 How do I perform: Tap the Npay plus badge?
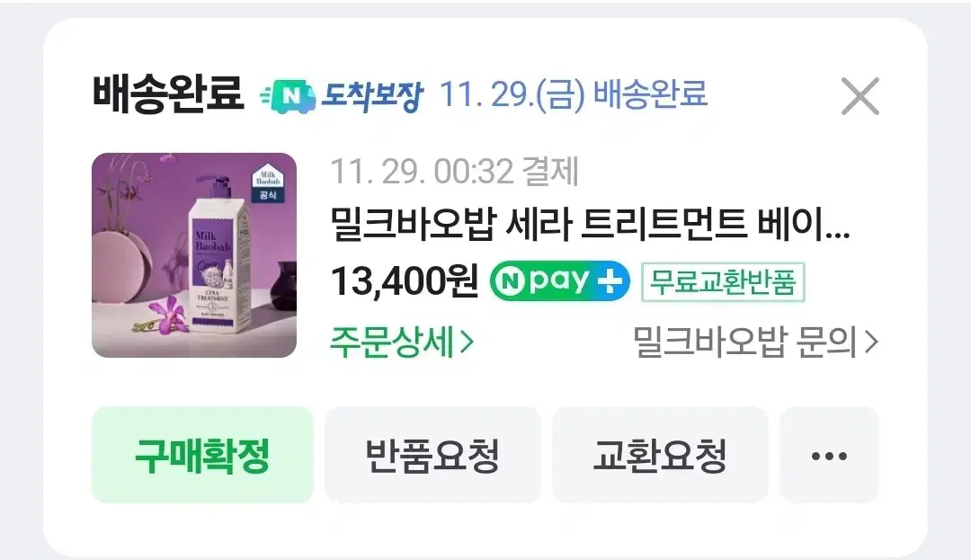tap(560, 281)
